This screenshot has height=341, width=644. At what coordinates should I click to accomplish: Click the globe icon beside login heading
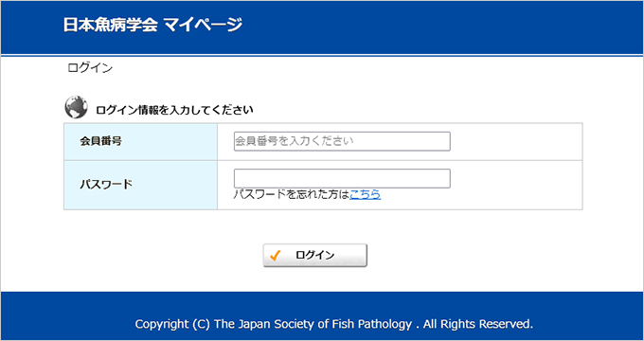click(x=76, y=107)
